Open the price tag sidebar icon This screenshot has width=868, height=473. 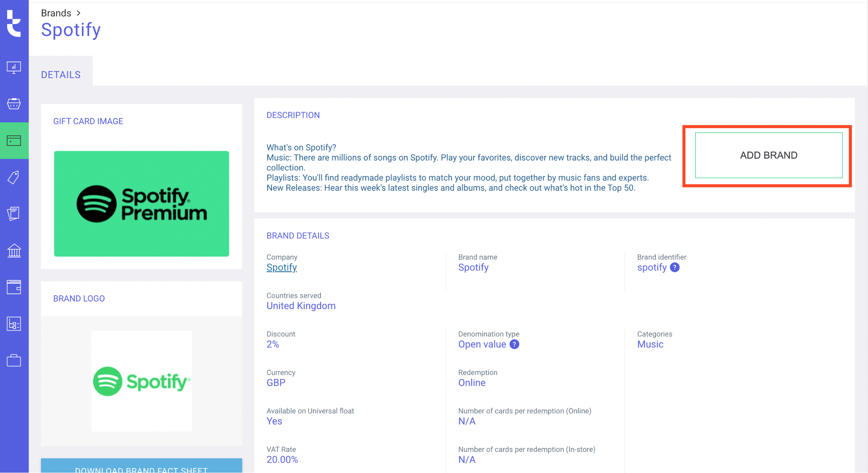pyautogui.click(x=14, y=177)
